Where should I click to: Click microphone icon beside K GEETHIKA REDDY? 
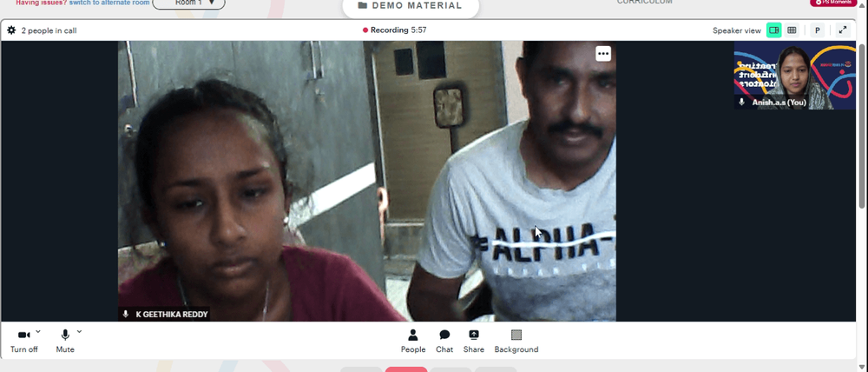pyautogui.click(x=126, y=315)
